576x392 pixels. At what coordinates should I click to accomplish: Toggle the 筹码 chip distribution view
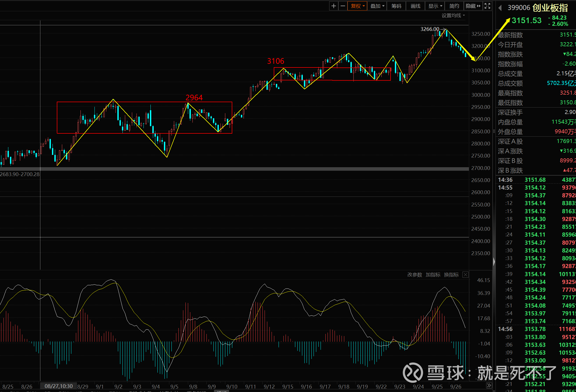(x=396, y=6)
